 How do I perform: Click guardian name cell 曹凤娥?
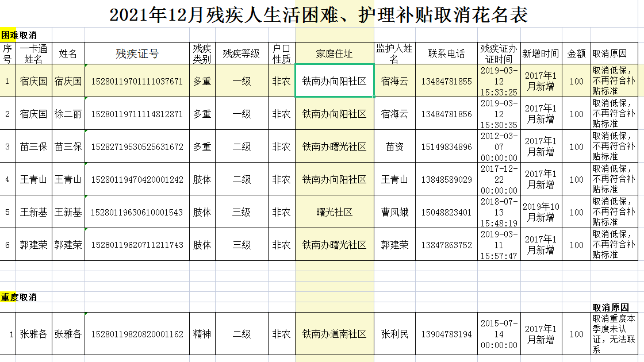(394, 212)
